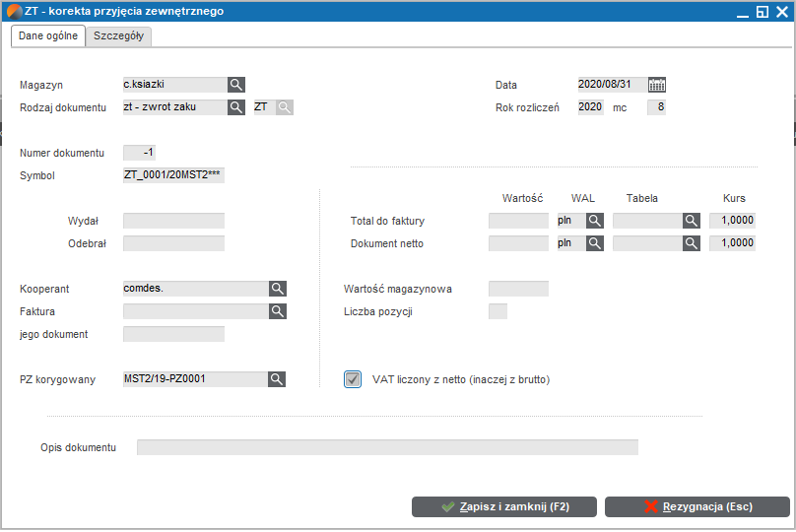Switch to the Szczegóły tab

(x=119, y=36)
